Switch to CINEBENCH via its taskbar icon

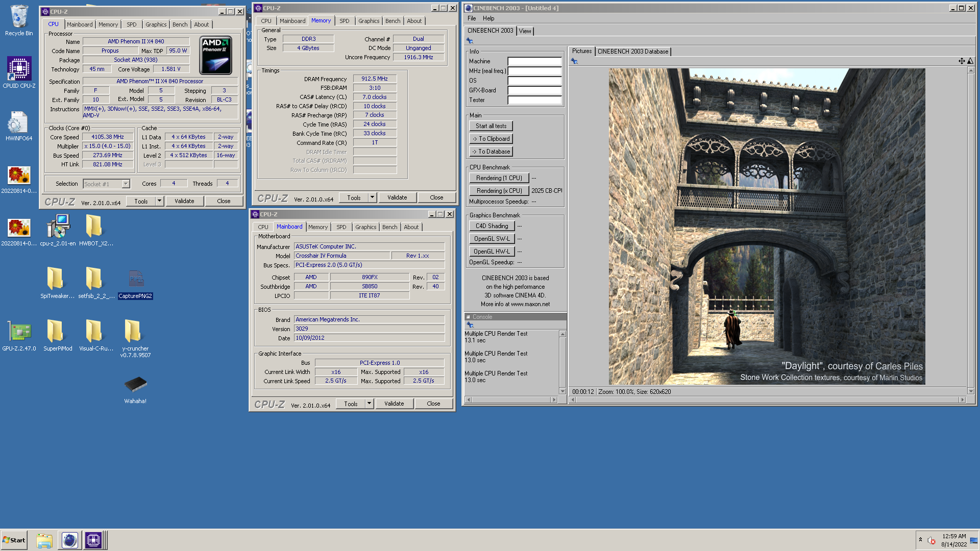[69, 540]
